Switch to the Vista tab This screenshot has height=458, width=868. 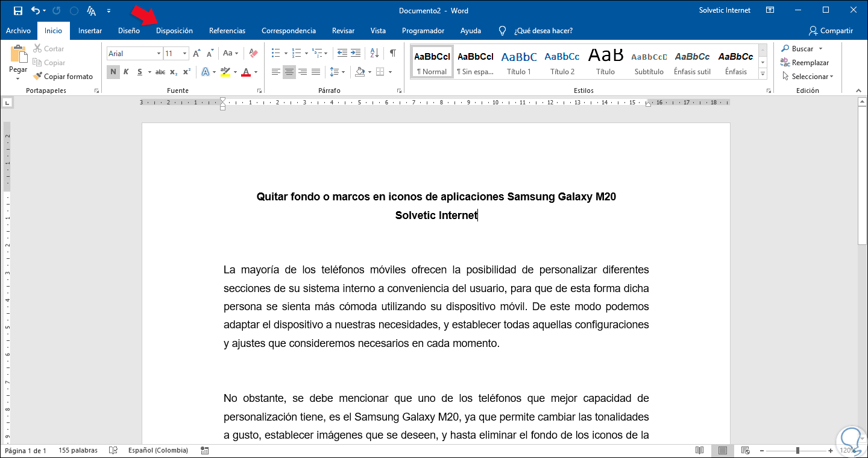point(378,31)
